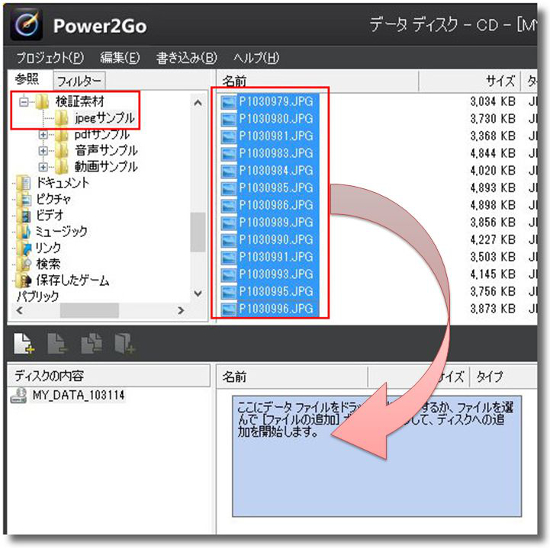Viewport: 550px width, 548px height.
Task: Click the Remove All Files toolbar icon
Action: point(91,343)
